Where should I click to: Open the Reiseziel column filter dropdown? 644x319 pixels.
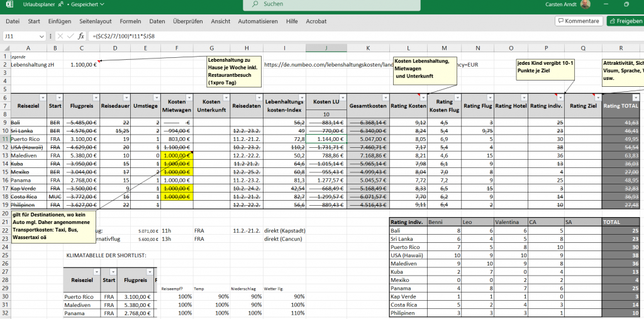tap(43, 98)
